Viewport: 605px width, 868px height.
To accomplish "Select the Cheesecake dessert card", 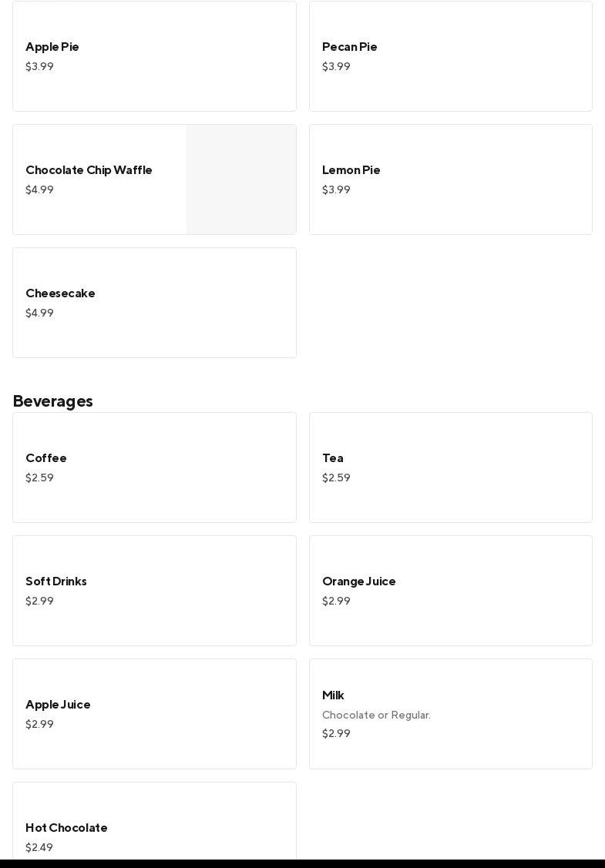I will (154, 303).
